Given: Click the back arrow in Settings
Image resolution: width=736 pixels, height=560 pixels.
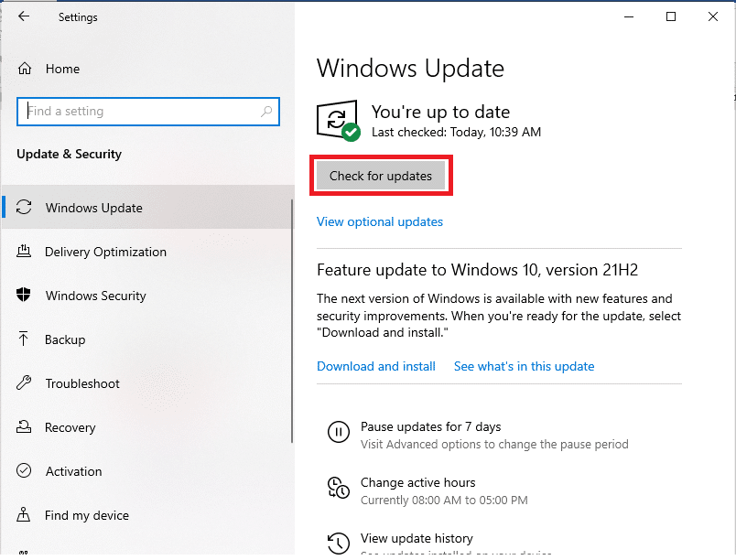Looking at the screenshot, I should pyautogui.click(x=24, y=16).
